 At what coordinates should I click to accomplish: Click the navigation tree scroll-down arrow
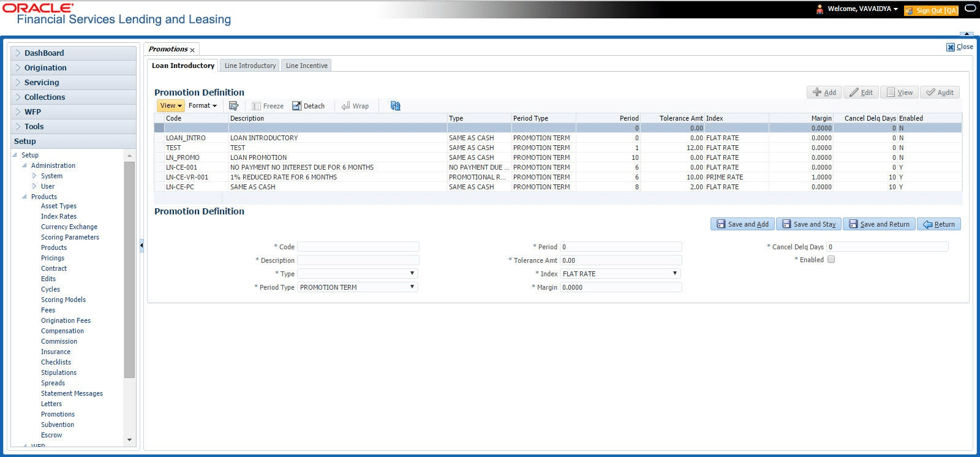point(129,440)
